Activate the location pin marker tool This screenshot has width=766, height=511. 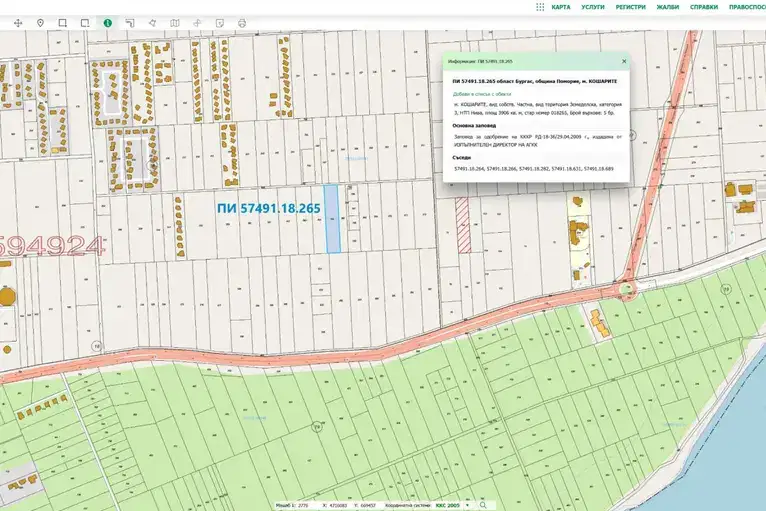point(41,23)
